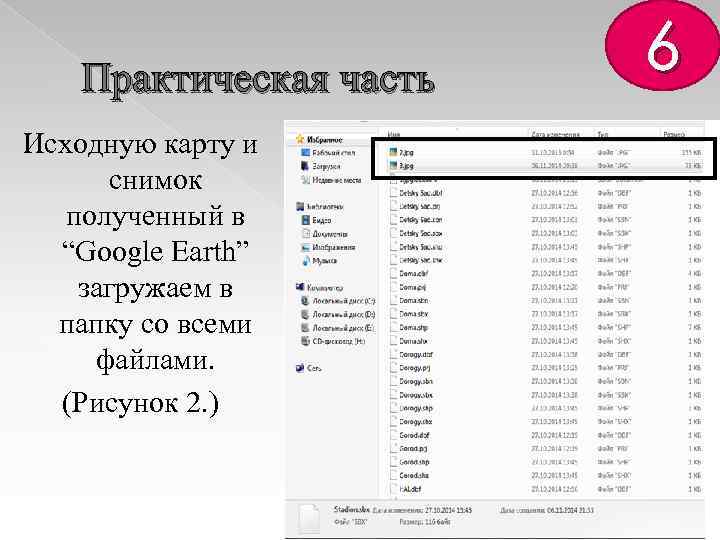Click the file icon of Detsky Sac.dbf
The height and width of the screenshot is (540, 720).
pyautogui.click(x=393, y=193)
